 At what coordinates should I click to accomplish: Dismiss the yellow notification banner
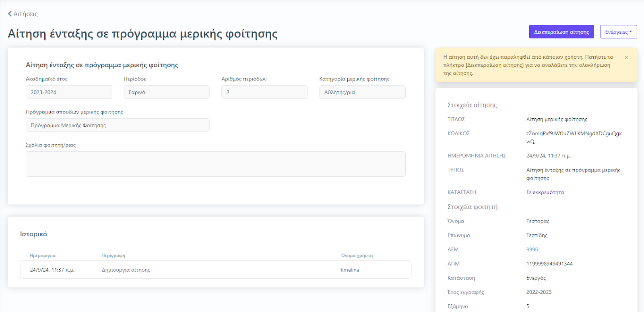pyautogui.click(x=626, y=58)
